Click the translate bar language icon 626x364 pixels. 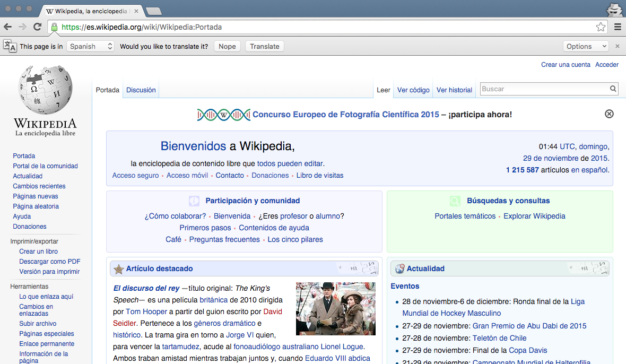point(10,46)
